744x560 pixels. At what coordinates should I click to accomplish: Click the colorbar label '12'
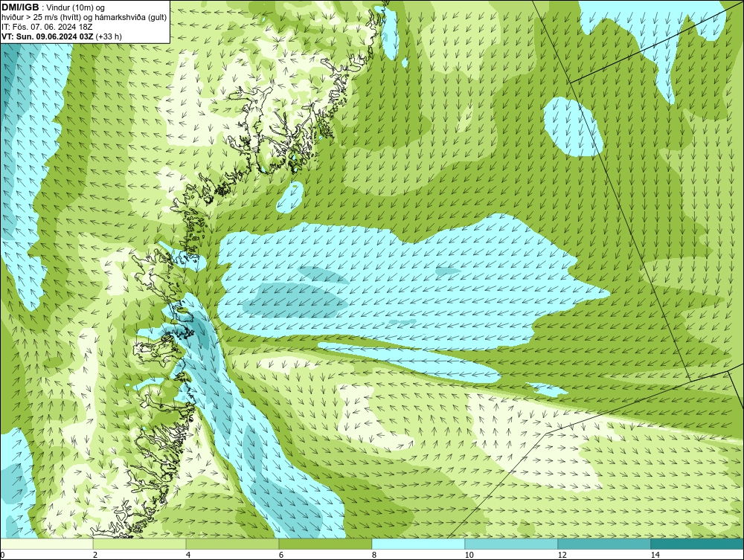(562, 556)
